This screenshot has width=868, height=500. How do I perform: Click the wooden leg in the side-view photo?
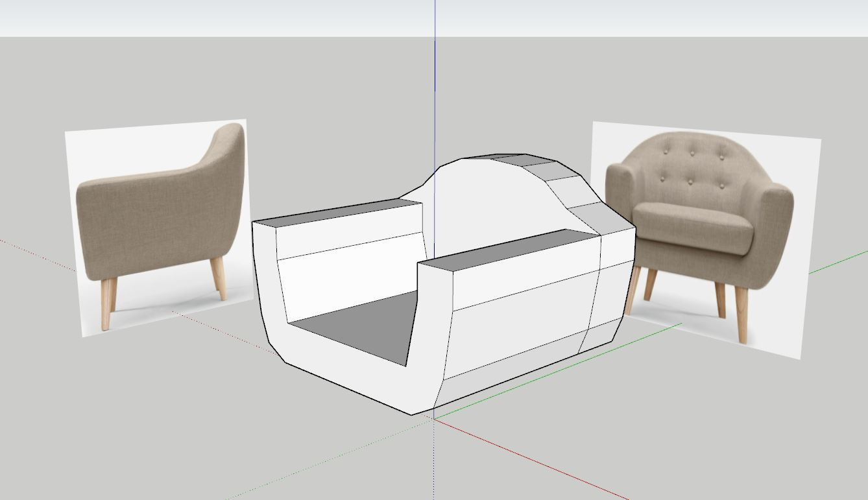click(107, 304)
